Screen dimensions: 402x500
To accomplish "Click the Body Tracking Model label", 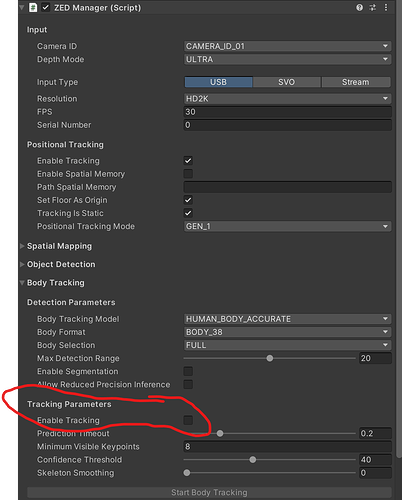I will tap(78, 319).
